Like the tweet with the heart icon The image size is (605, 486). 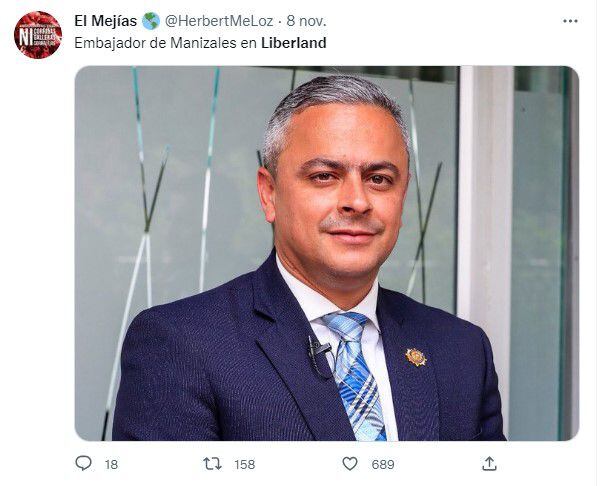point(350,463)
